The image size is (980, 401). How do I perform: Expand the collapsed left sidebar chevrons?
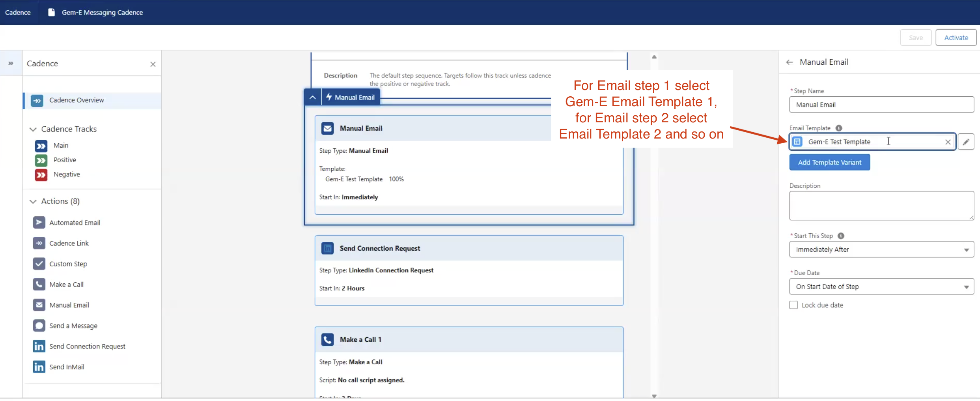11,63
